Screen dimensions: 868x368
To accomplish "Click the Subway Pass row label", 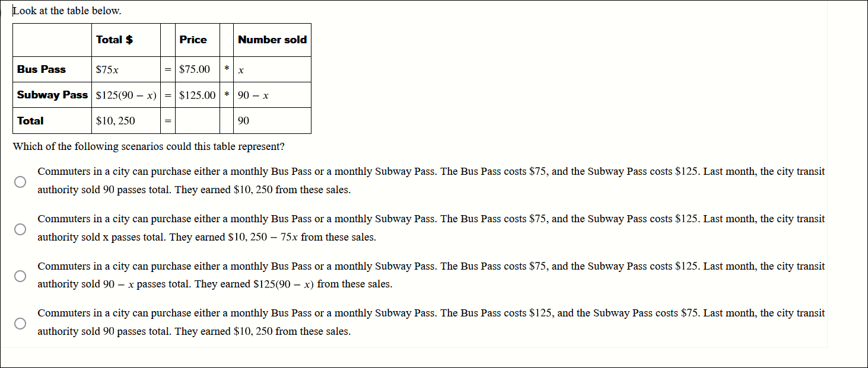I will click(52, 95).
